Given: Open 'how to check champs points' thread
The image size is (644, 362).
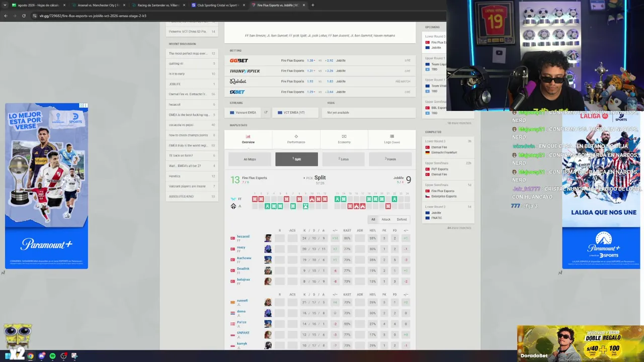Looking at the screenshot, I should tap(192, 135).
